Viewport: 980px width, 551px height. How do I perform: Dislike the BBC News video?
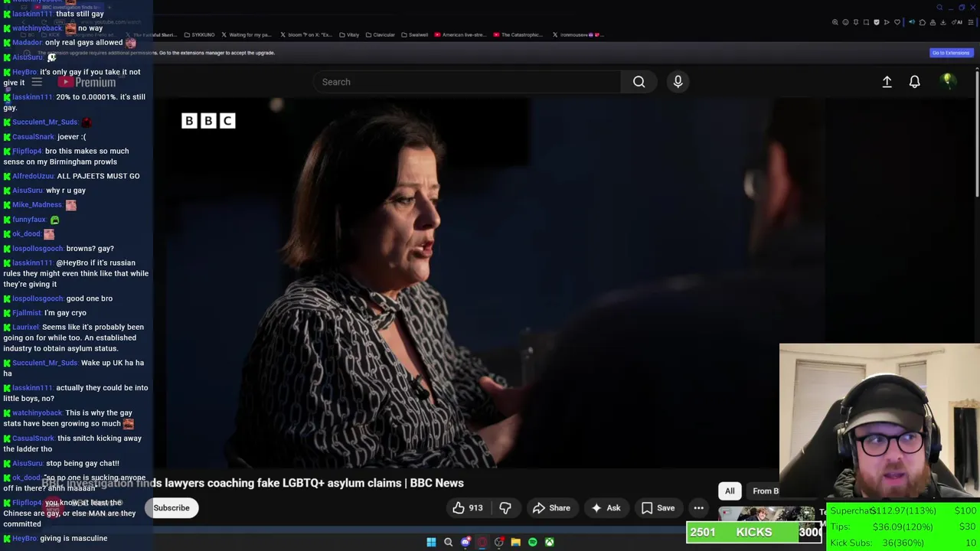click(505, 508)
